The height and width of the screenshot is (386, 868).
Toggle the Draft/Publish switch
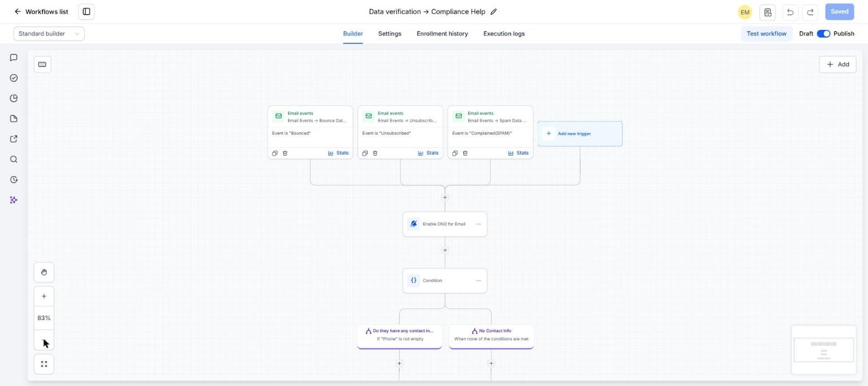coord(823,34)
